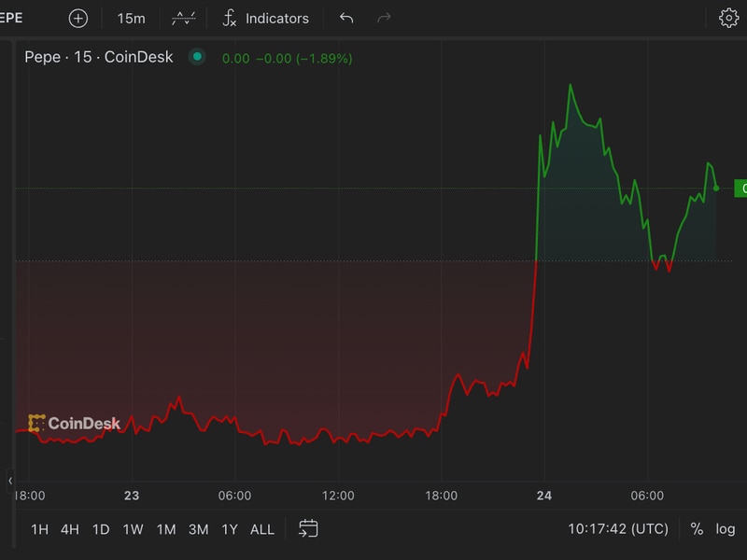Click the green current price label
This screenshot has width=747, height=560.
(740, 189)
